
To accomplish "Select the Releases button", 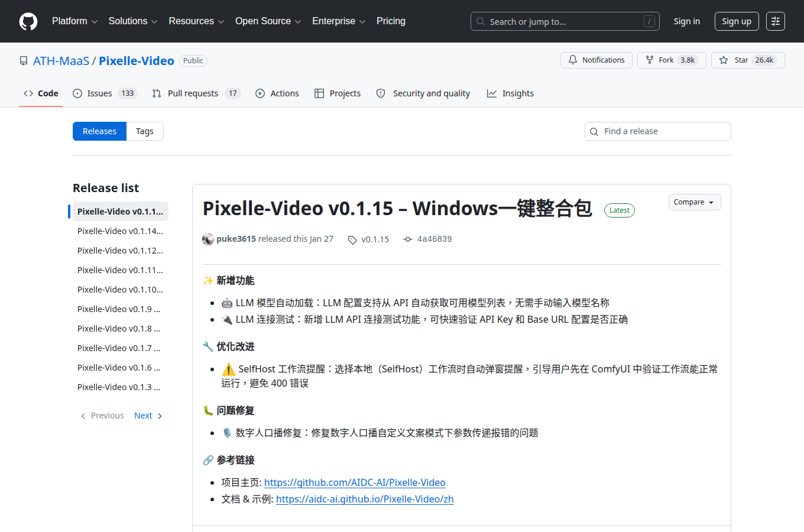I will click(x=99, y=131).
